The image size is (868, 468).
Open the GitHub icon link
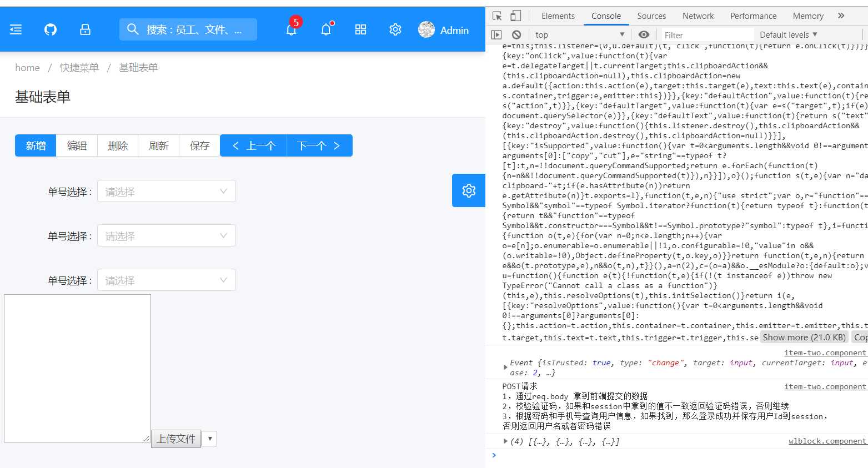coord(51,29)
